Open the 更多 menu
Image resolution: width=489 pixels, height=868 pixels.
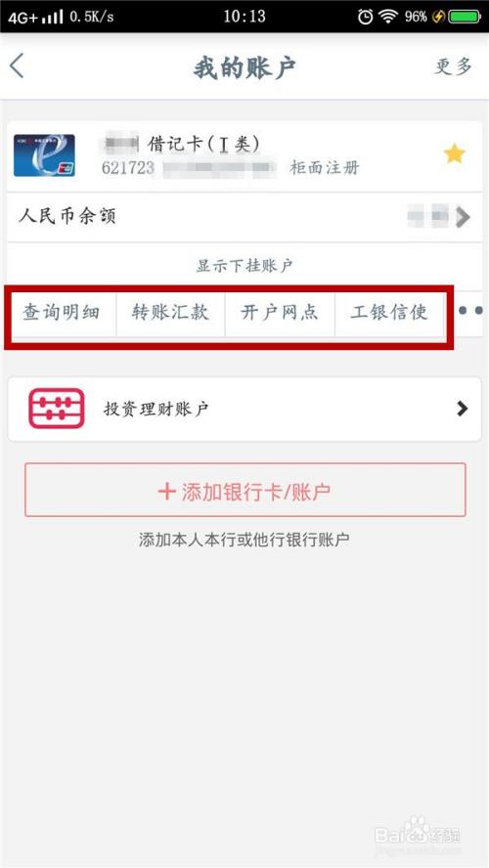(453, 66)
